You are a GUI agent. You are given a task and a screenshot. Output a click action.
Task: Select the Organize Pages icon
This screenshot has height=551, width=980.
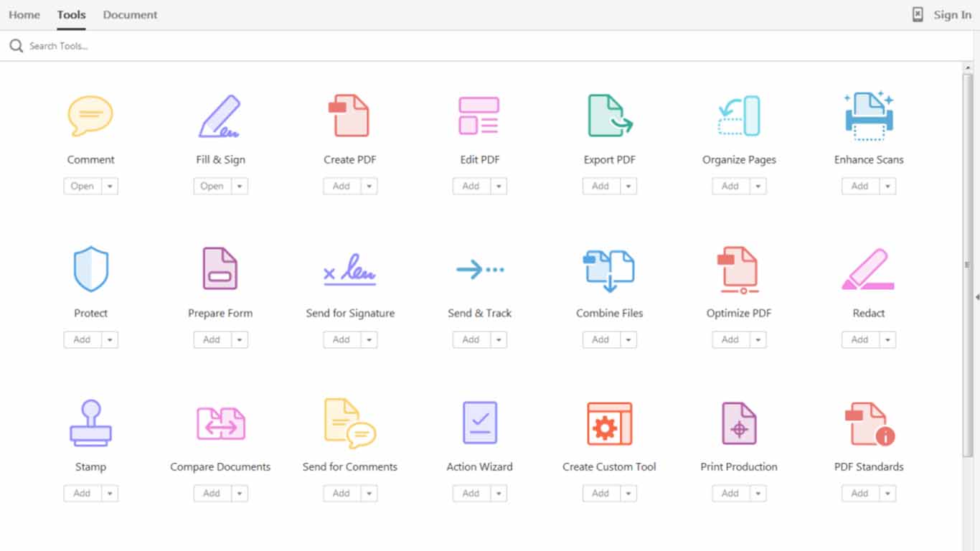click(739, 116)
